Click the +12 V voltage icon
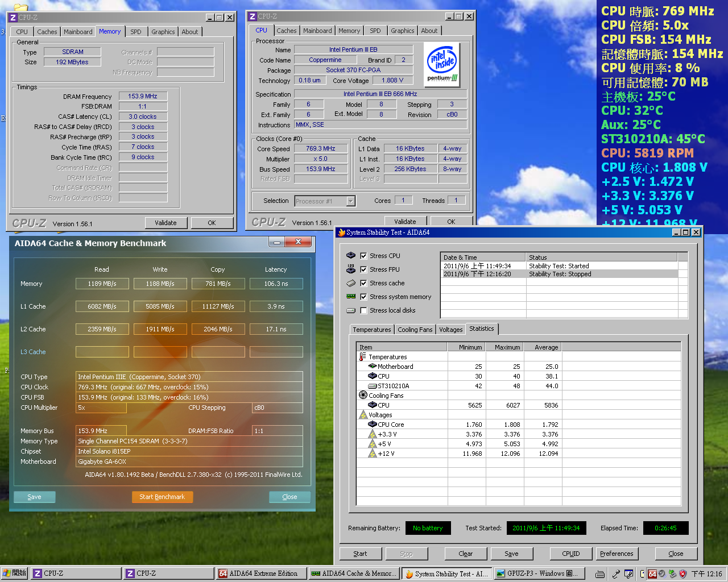The image size is (728, 582). tap(373, 454)
